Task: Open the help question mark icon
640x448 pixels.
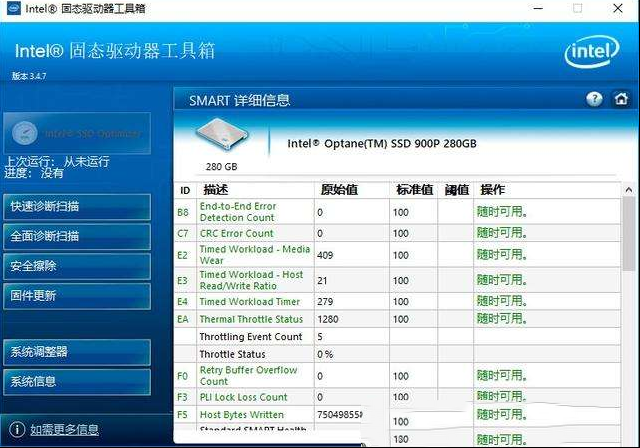Action: pos(594,99)
